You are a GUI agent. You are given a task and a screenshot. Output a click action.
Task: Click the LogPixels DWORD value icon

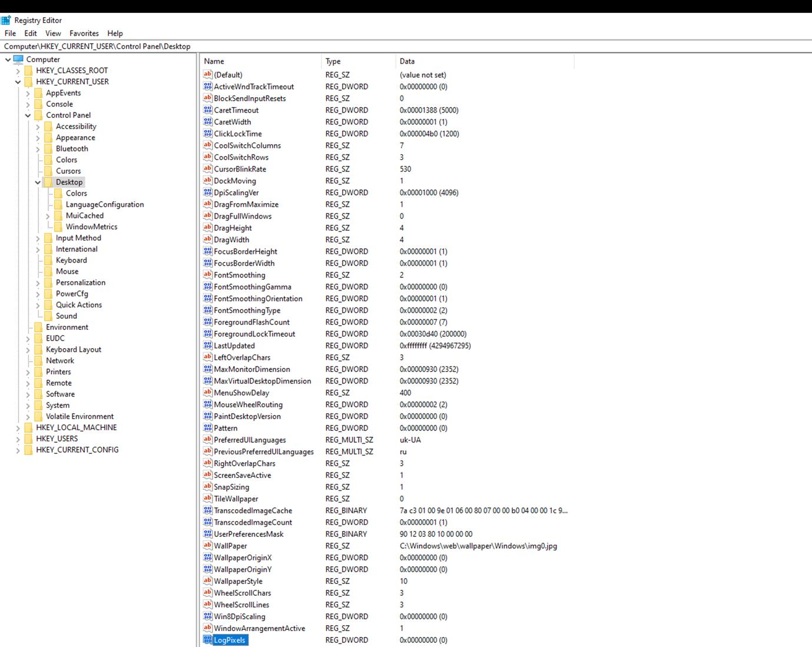tap(207, 640)
